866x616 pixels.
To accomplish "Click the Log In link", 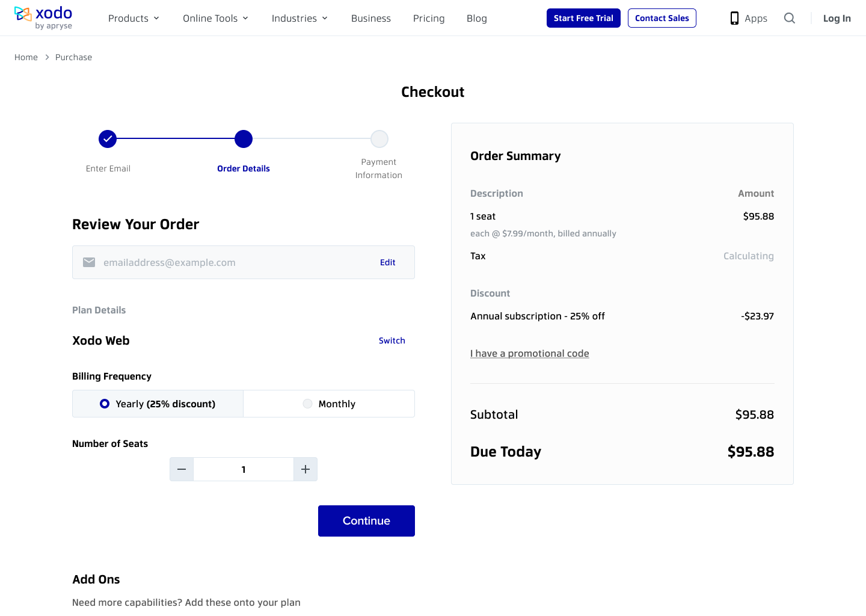I will pos(837,18).
